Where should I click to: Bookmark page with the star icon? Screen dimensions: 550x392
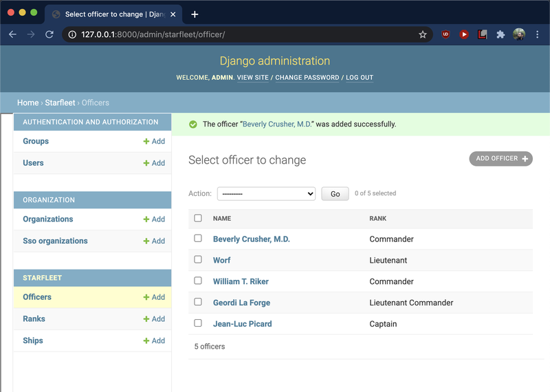tap(423, 34)
